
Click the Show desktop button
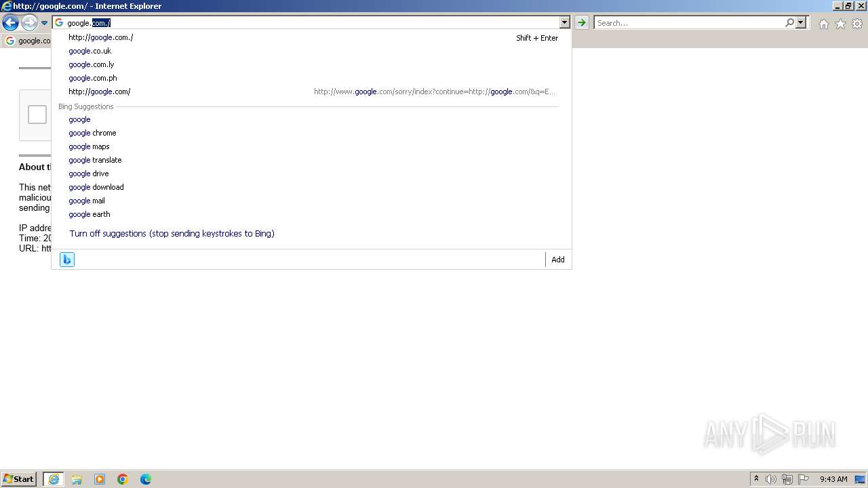tap(861, 479)
